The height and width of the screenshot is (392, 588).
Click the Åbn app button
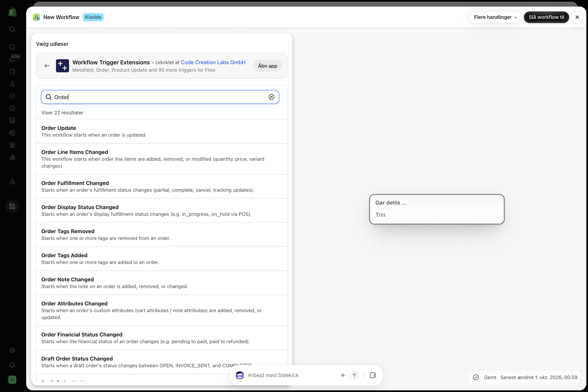tap(267, 66)
